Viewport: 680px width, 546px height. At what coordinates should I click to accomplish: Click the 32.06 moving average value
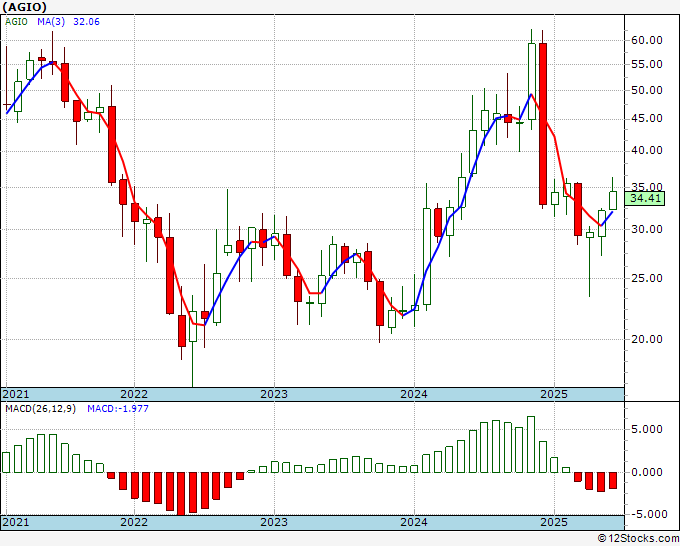[x=86, y=22]
